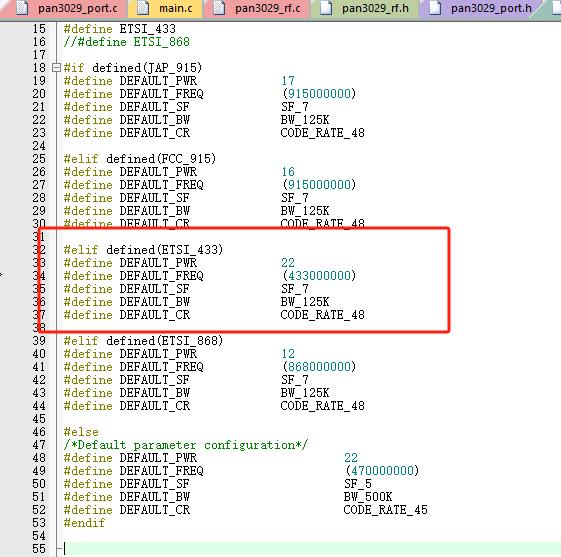Switch to the main.c tab
Image resolution: width=561 pixels, height=557 pixels.
[x=165, y=8]
